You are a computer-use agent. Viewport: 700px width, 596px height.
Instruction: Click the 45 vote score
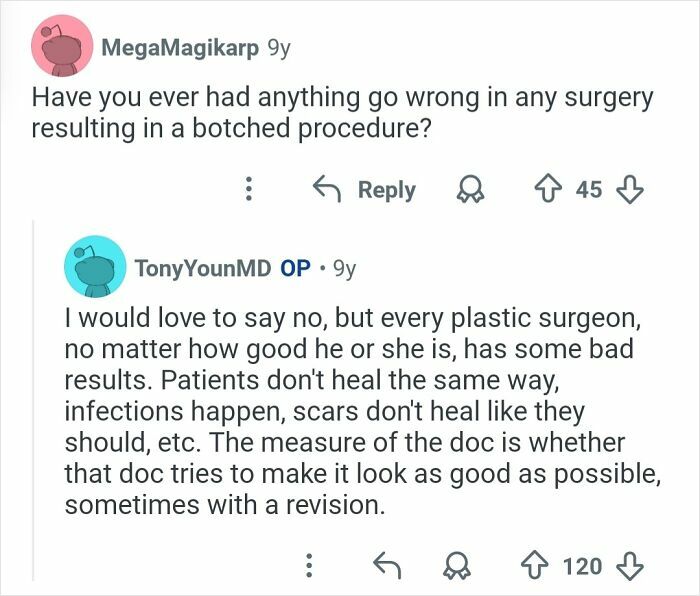click(589, 190)
